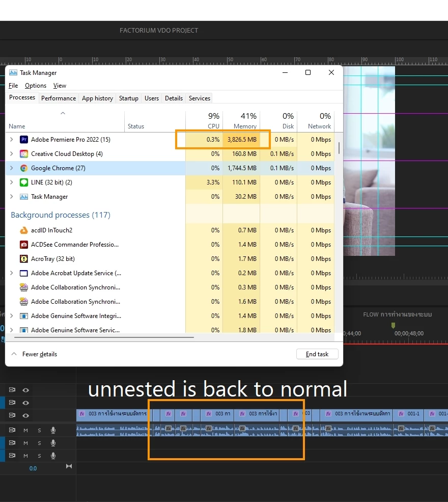Expand the Task Manager process row
Screen dimensions: 448x502
[x=12, y=197]
